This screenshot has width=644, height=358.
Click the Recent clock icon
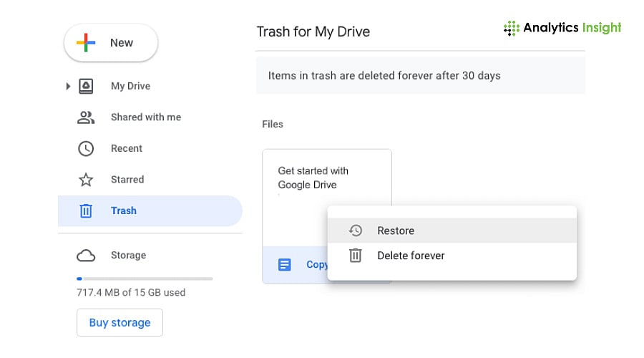(86, 149)
